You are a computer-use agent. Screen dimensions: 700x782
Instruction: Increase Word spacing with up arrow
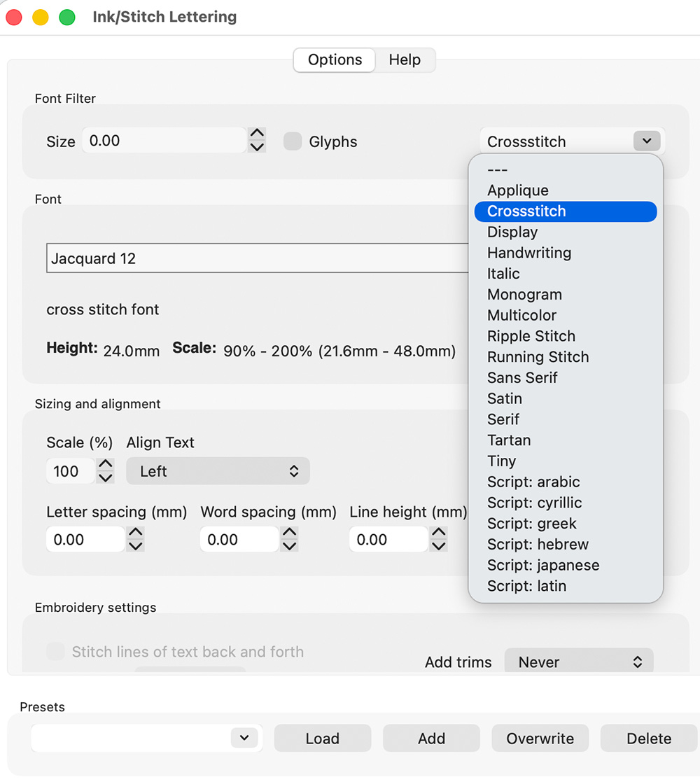click(x=289, y=533)
